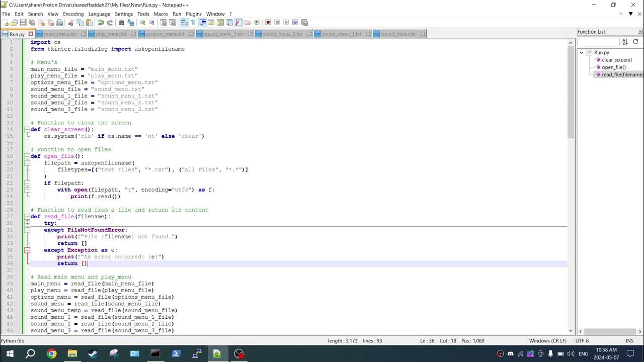Toggle file monitoring eye icon
Viewport: 644px width, 362px height.
[x=257, y=22]
